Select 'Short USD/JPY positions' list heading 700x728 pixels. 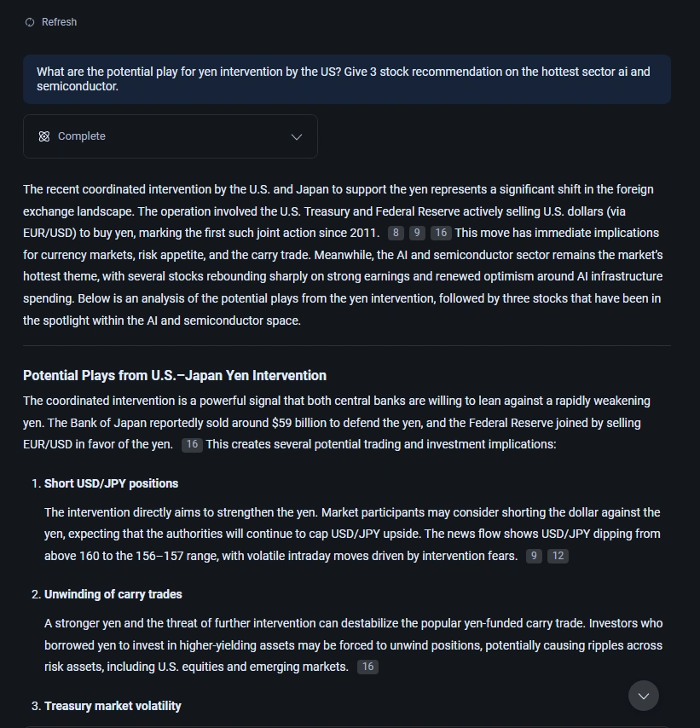(111, 484)
